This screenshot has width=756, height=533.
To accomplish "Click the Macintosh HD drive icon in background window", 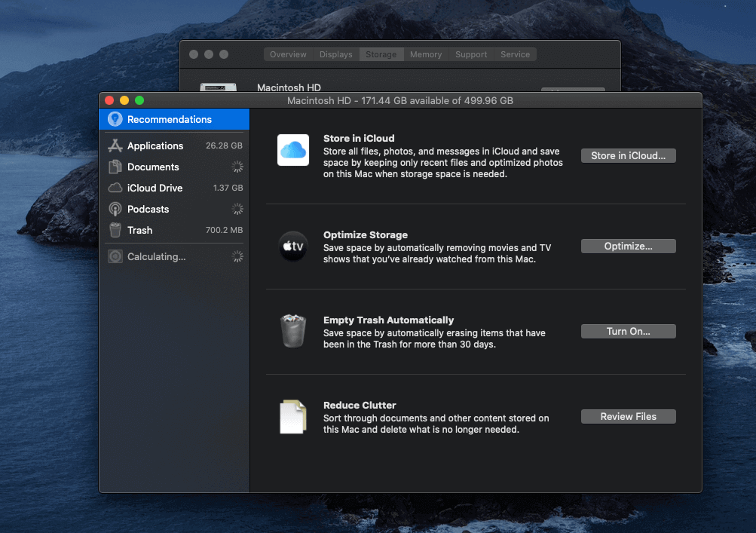I will [219, 87].
